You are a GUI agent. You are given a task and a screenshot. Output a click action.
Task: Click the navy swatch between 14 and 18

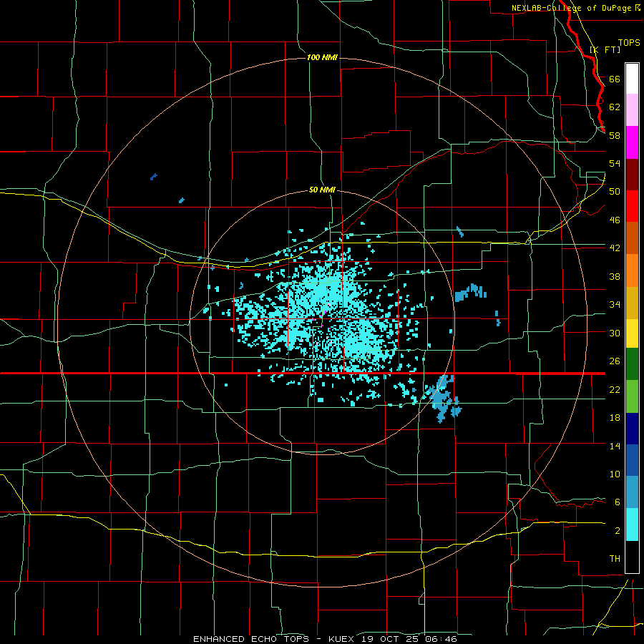(x=632, y=429)
